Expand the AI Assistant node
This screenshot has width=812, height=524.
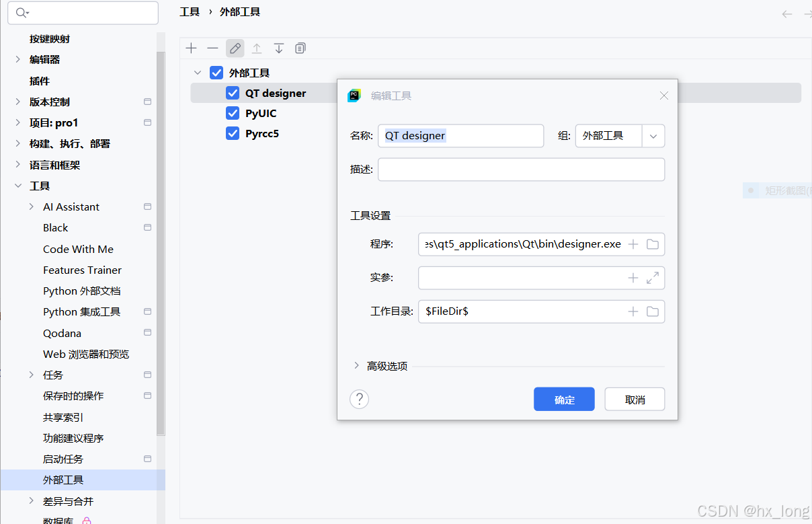[32, 207]
